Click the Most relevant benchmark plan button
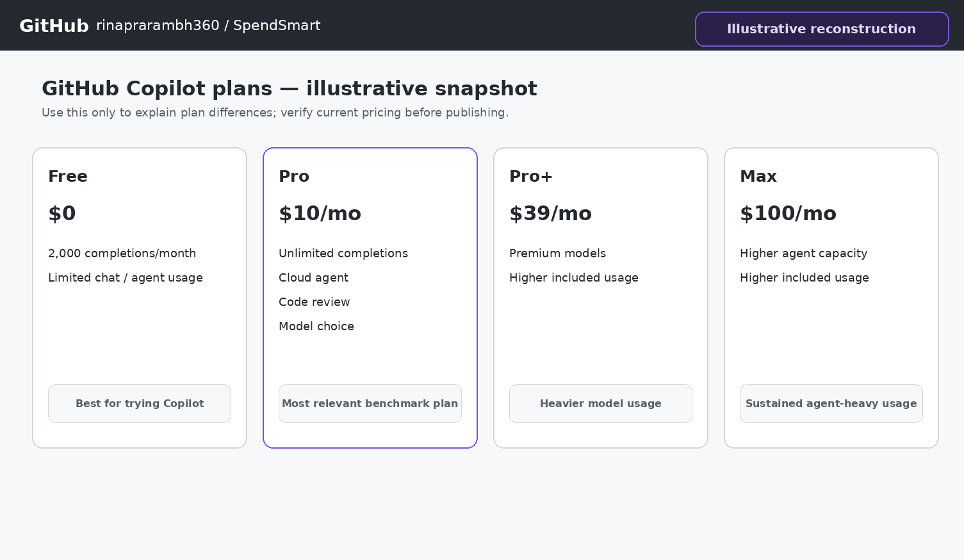964x560 pixels. [x=370, y=403]
